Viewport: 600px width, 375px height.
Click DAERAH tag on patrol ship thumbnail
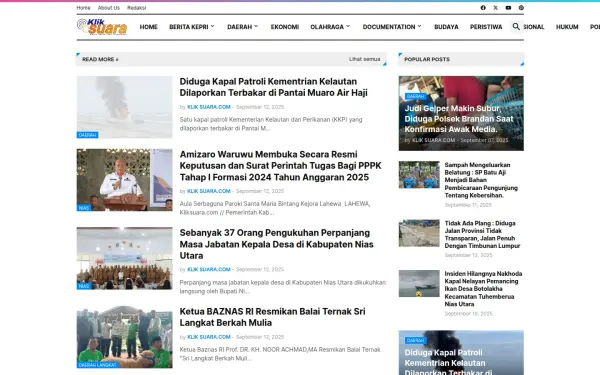click(x=87, y=135)
